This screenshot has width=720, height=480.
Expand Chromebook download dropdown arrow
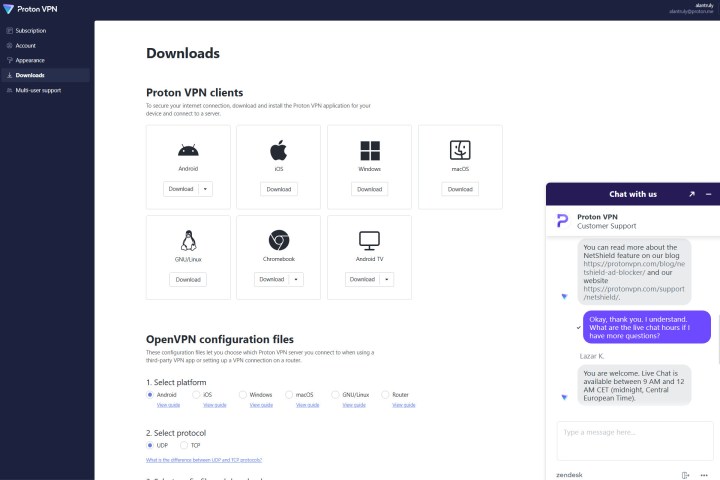pos(295,279)
